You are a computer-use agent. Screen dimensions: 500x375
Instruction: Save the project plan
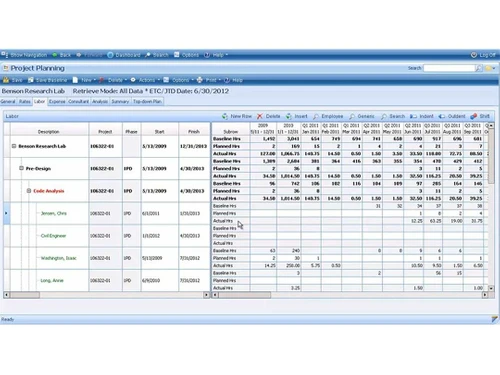12,80
